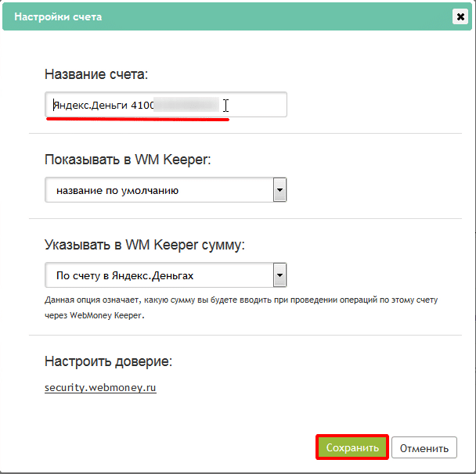Click the Показывать в WM Keeper: label
This screenshot has height=474, width=476.
(x=128, y=160)
